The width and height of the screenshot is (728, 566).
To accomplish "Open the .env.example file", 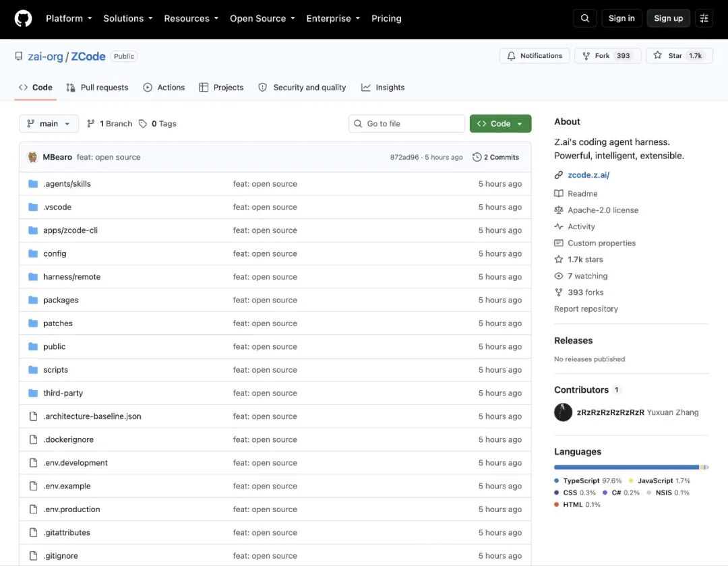I will 67,486.
